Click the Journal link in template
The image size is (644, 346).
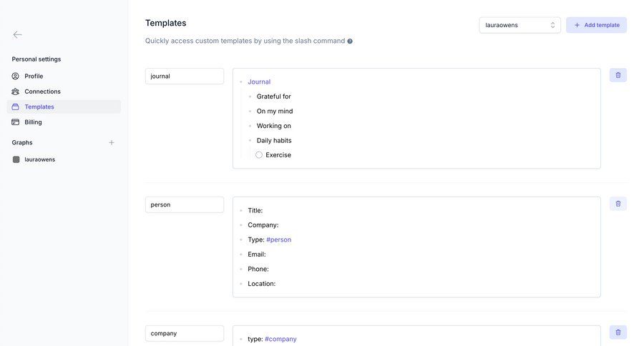259,81
